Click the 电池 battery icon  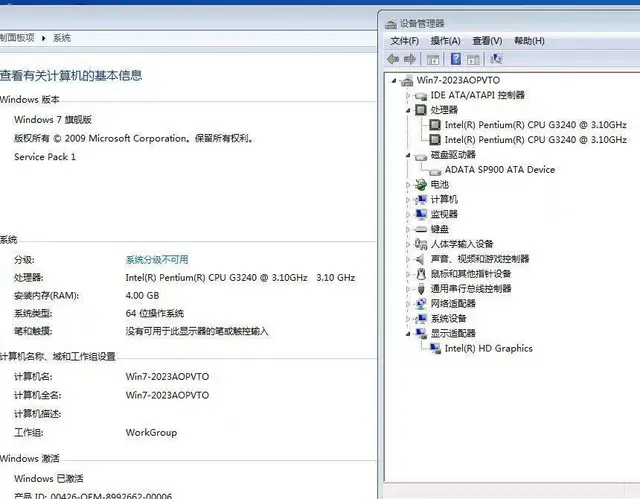(421, 185)
